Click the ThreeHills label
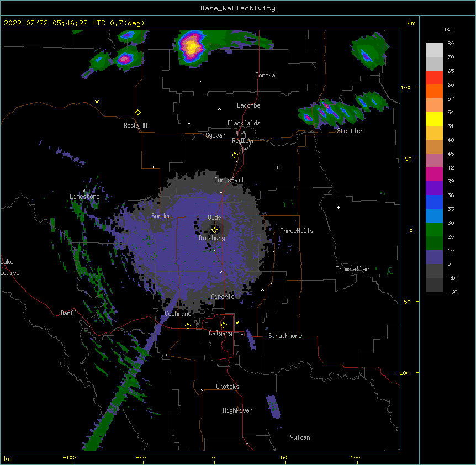The height and width of the screenshot is (465, 476). [x=297, y=231]
